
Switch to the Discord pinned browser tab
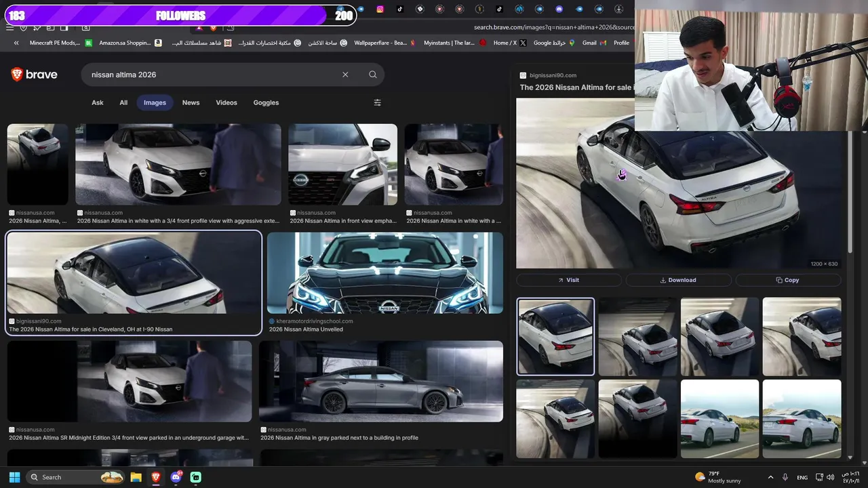point(559,9)
